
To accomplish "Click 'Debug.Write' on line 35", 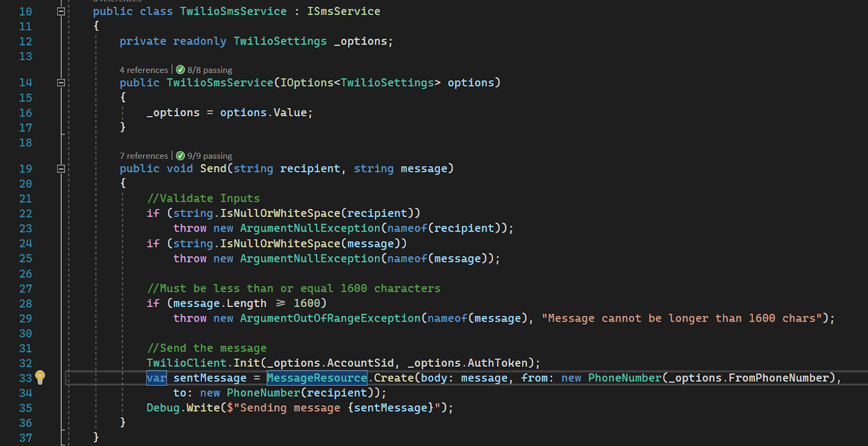I will tap(183, 408).
